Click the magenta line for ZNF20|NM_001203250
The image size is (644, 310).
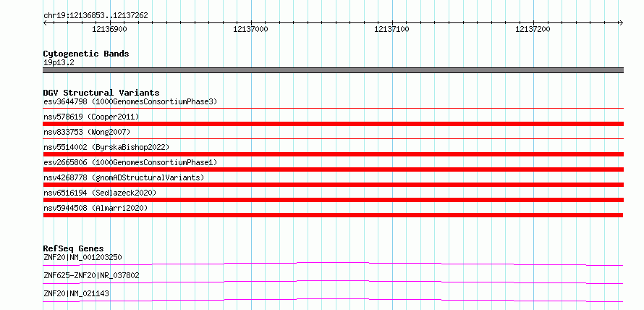333,264
